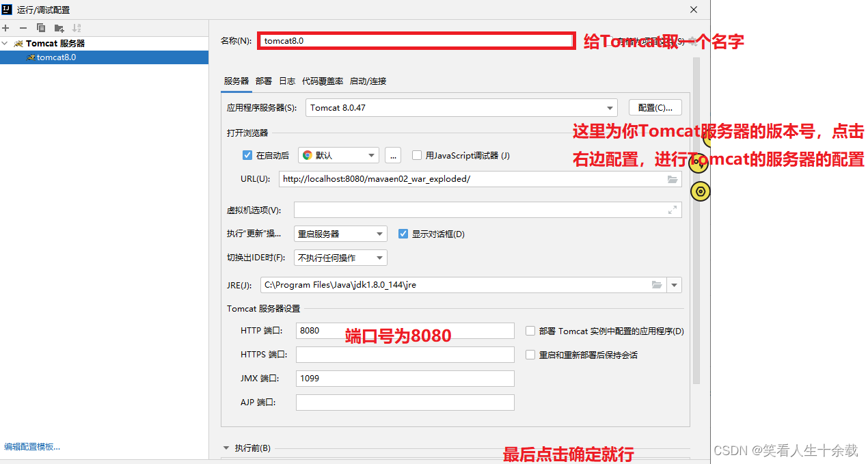Switch to the 服务器 tab
The height and width of the screenshot is (464, 868).
pos(236,81)
